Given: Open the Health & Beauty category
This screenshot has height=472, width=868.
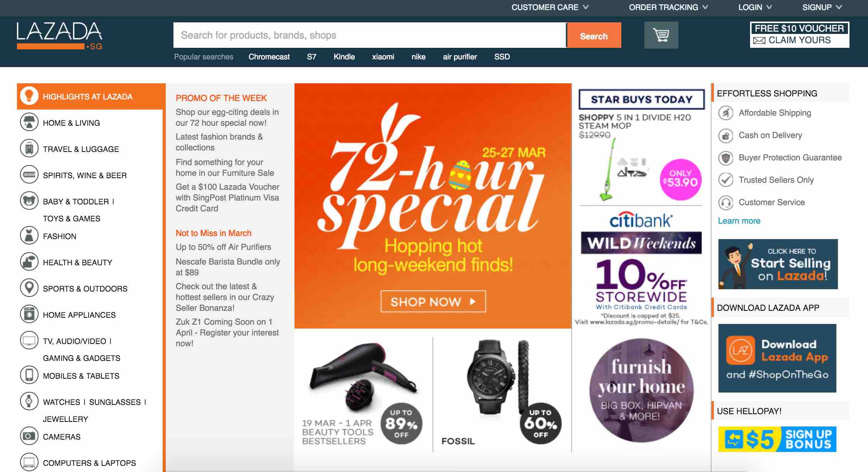Looking at the screenshot, I should 77,263.
